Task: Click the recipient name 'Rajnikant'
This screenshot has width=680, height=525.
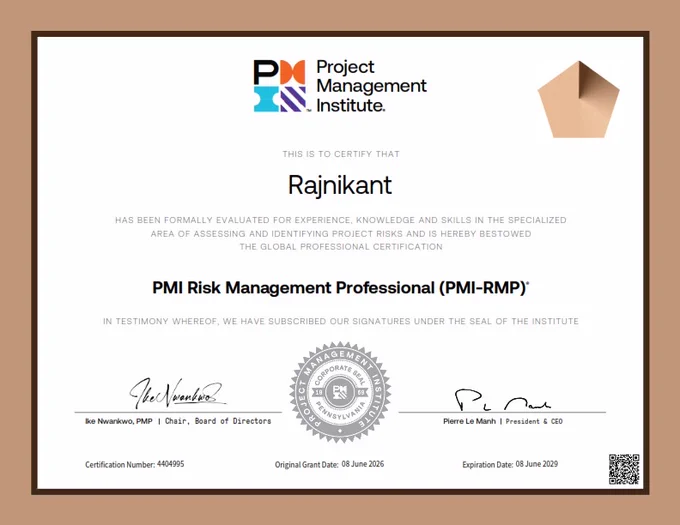Action: pyautogui.click(x=340, y=186)
